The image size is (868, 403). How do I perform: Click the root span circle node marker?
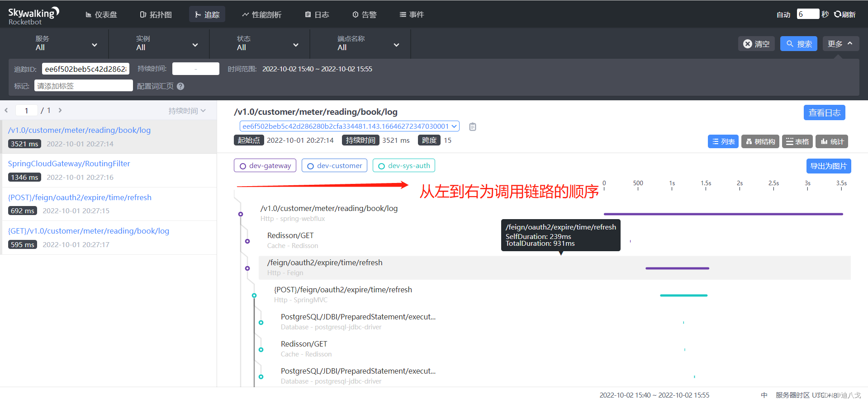[241, 214]
